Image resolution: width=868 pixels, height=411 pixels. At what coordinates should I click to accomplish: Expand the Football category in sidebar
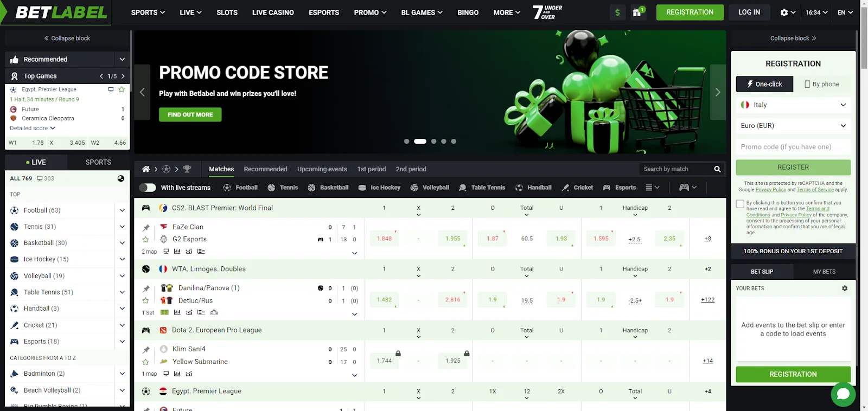click(122, 210)
